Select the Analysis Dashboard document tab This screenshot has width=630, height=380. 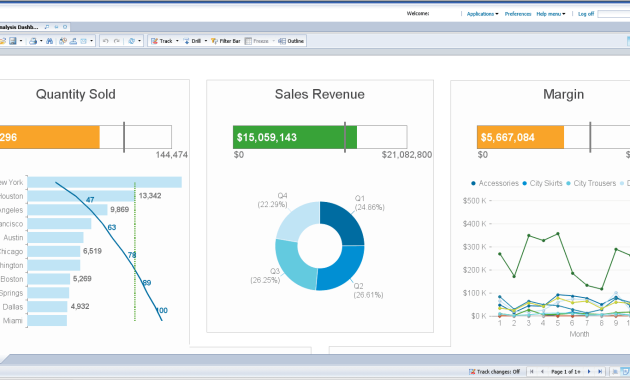point(19,27)
